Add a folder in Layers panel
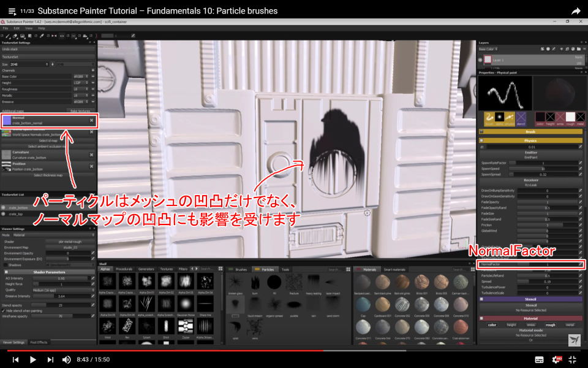Viewport: 588px width, 368px height. [x=579, y=49]
